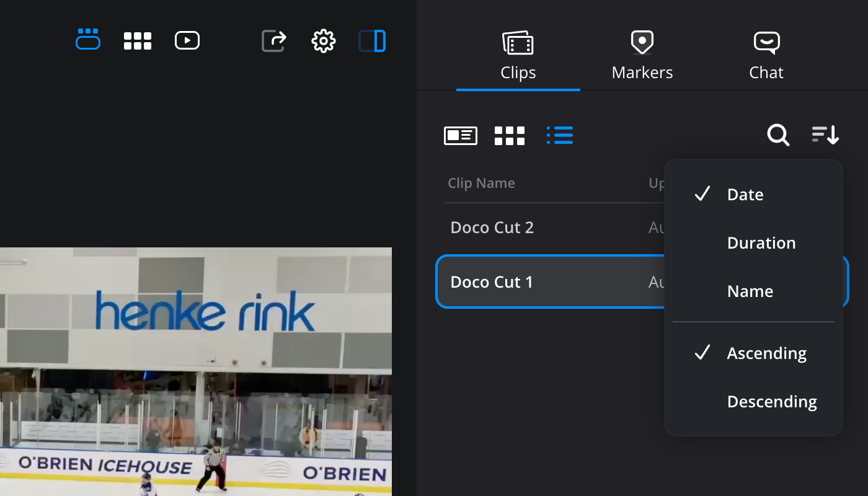Select list view for clips
The height and width of the screenshot is (496, 868).
[560, 135]
